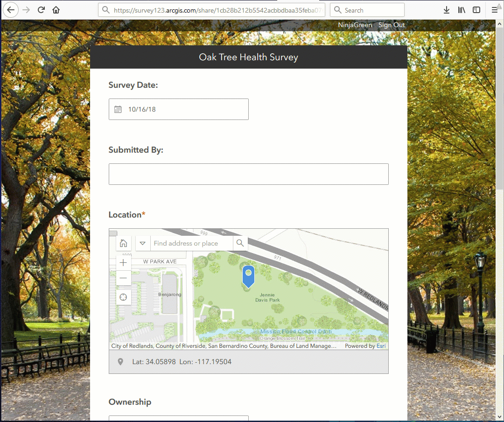Open the calendar icon in Survey Date
Viewport: 504px width, 422px height.
click(x=118, y=109)
